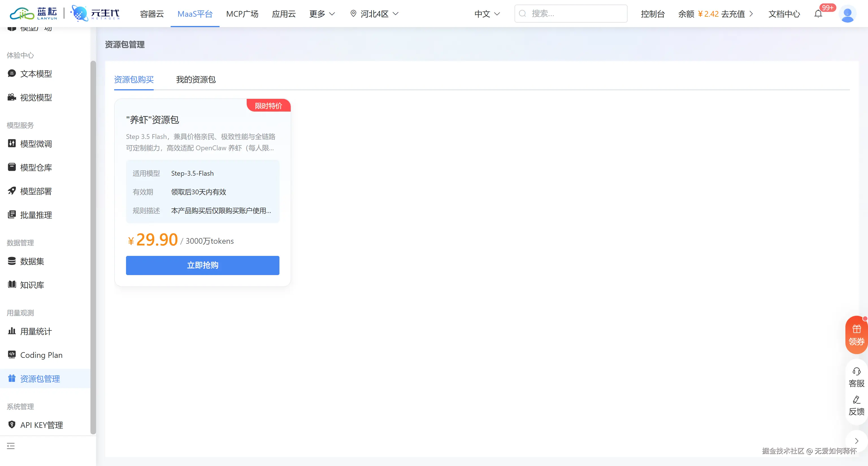Viewport: 868px width, 466px height.
Task: Open 去充值 to recharge balance
Action: click(x=733, y=14)
